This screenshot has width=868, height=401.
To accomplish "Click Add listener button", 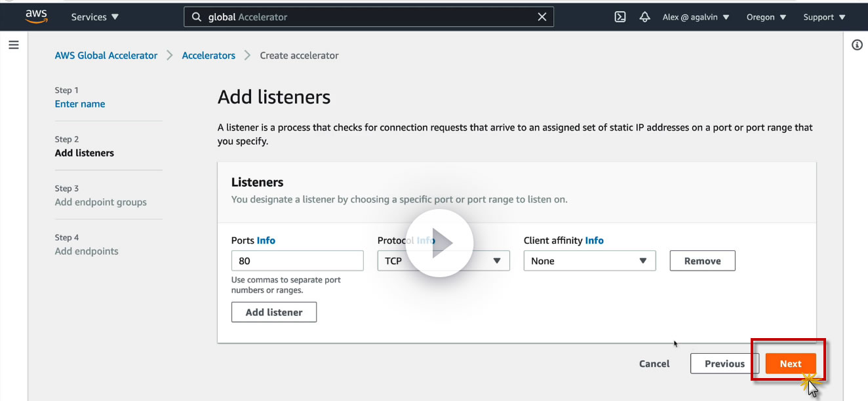I will click(274, 313).
